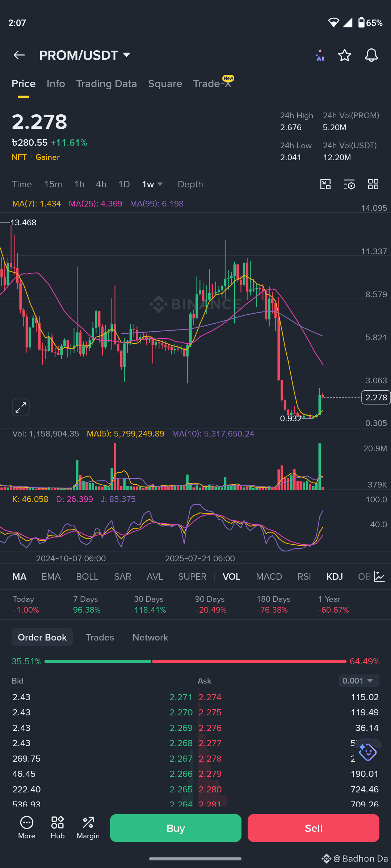Image resolution: width=391 pixels, height=868 pixels.
Task: Select the 1h chart interval
Action: (79, 184)
